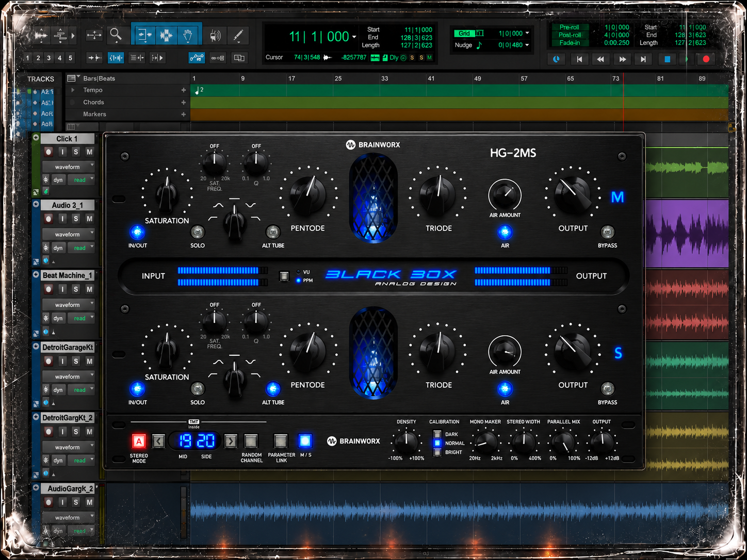Viewport: 747px width, 560px height.
Task: Select the VU meter mode
Action: click(299, 272)
